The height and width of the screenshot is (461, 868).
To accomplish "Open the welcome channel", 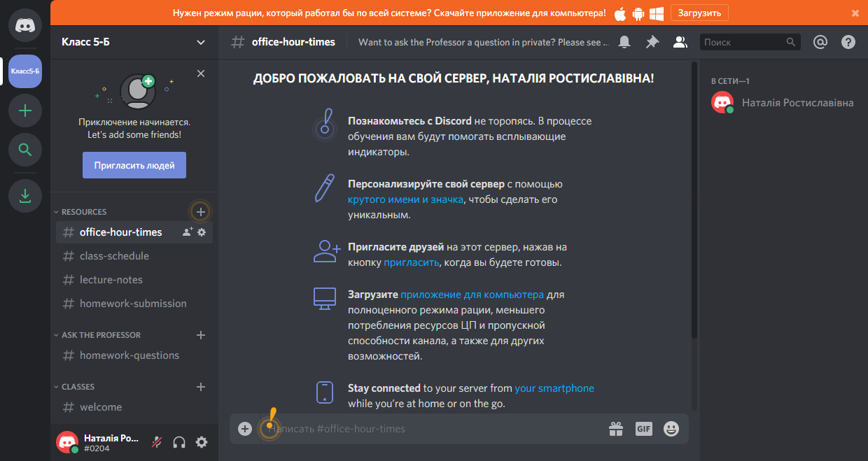I will click(x=134, y=407).
